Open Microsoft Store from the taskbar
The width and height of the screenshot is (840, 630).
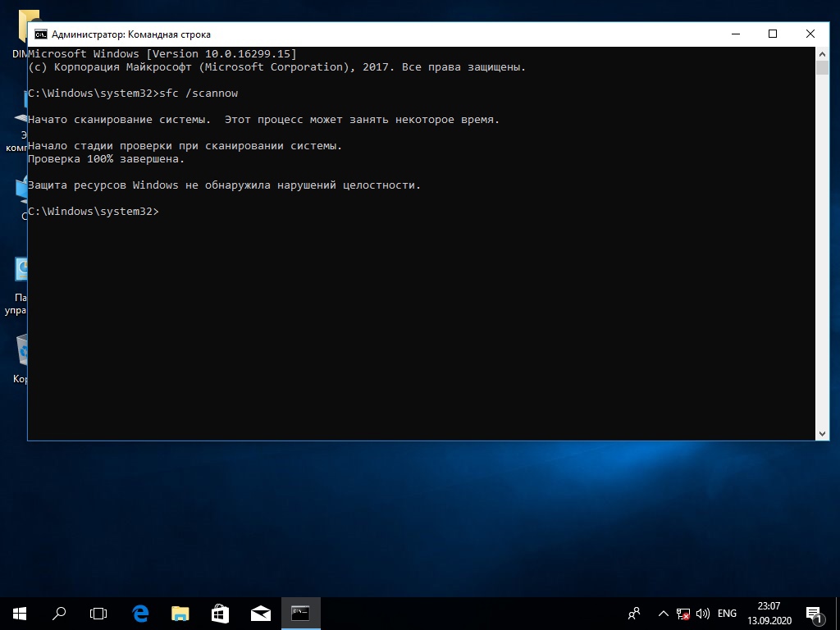220,613
